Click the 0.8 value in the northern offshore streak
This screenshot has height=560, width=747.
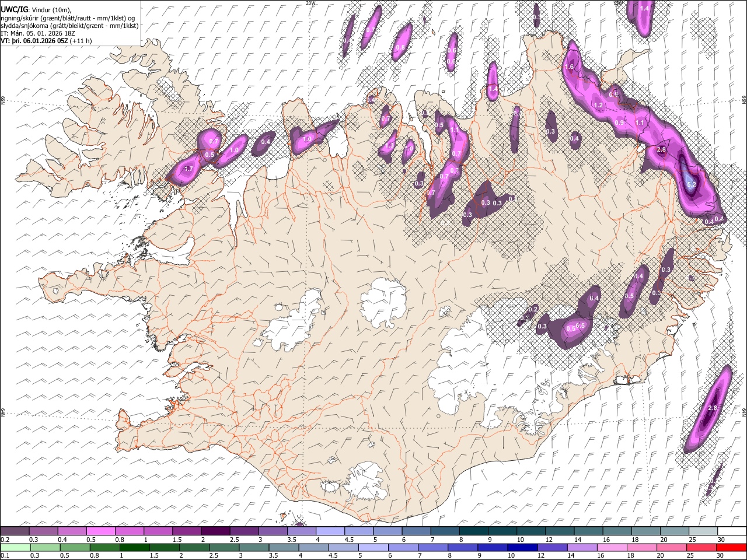(400, 48)
